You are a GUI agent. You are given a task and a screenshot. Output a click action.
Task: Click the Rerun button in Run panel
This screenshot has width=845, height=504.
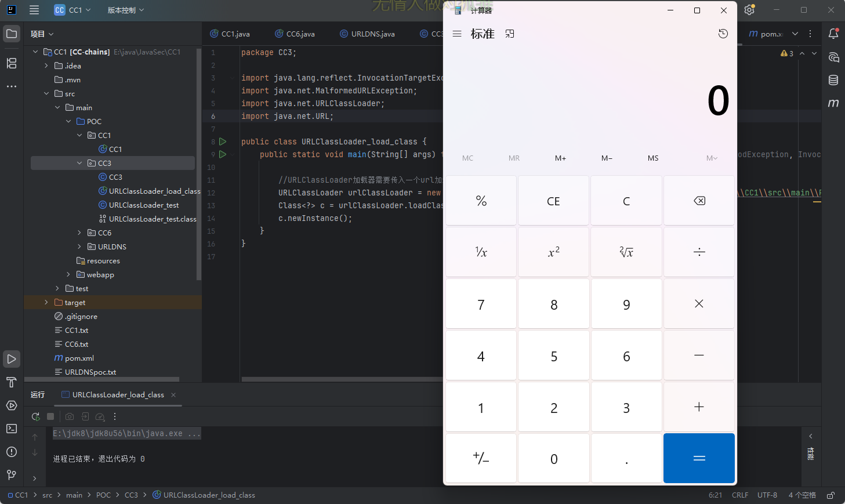[36, 416]
